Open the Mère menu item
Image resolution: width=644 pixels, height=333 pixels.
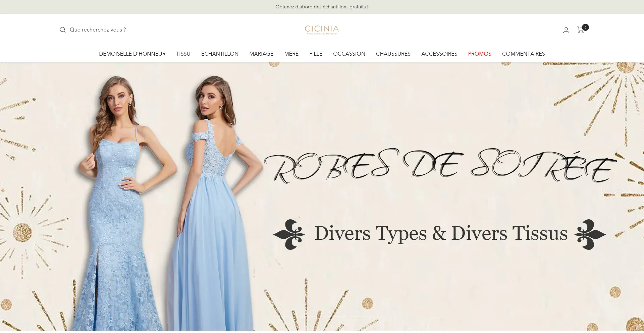point(291,54)
